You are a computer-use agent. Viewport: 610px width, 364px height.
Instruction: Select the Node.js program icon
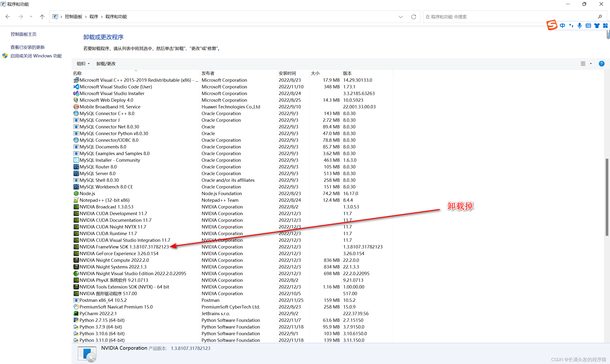click(x=76, y=193)
